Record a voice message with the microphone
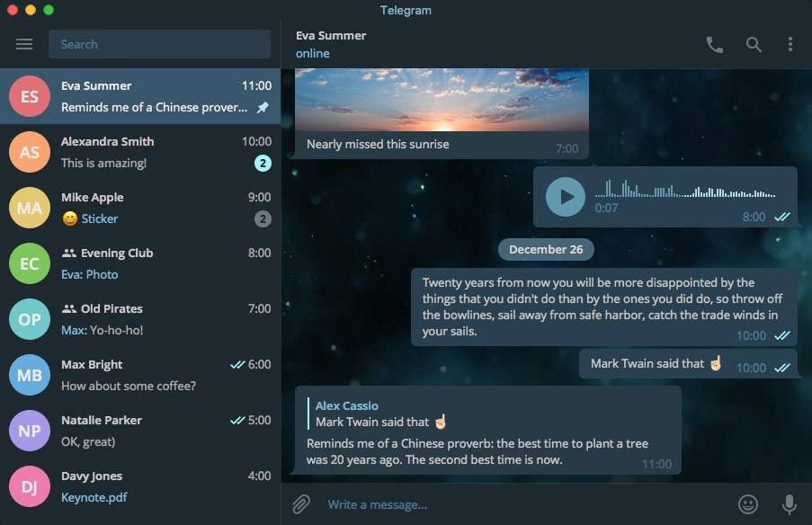Image resolution: width=812 pixels, height=525 pixels. (x=788, y=504)
